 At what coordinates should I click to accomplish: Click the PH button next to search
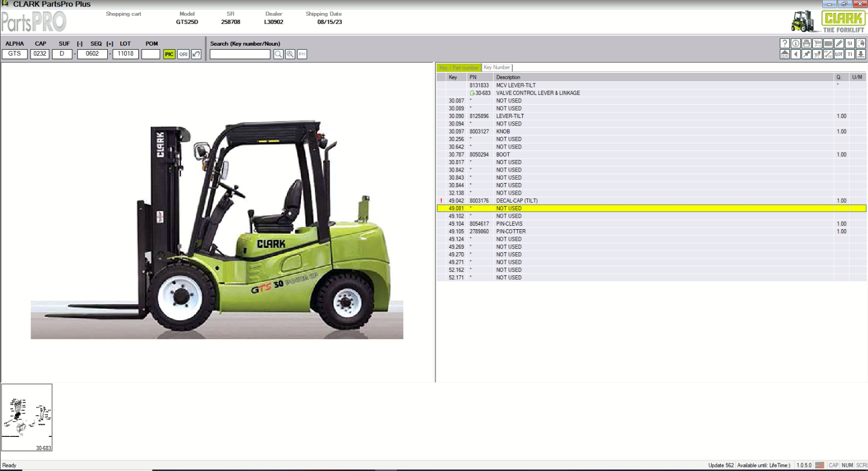point(302,54)
